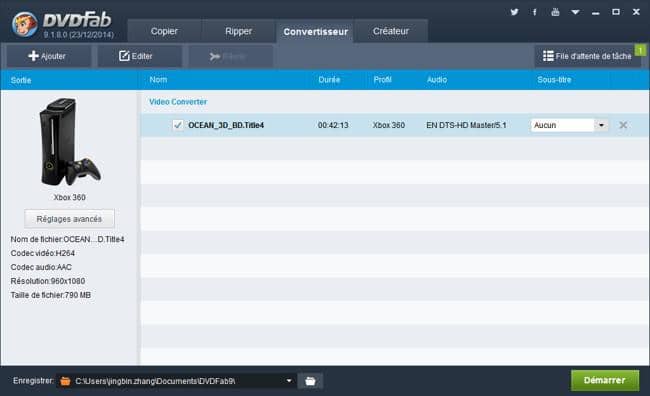Browse output folder with folder icon
This screenshot has height=396, width=650.
coord(310,381)
